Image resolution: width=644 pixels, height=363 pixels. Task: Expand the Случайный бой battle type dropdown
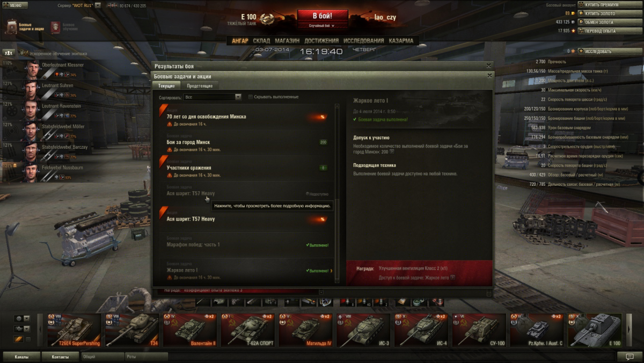click(x=322, y=25)
